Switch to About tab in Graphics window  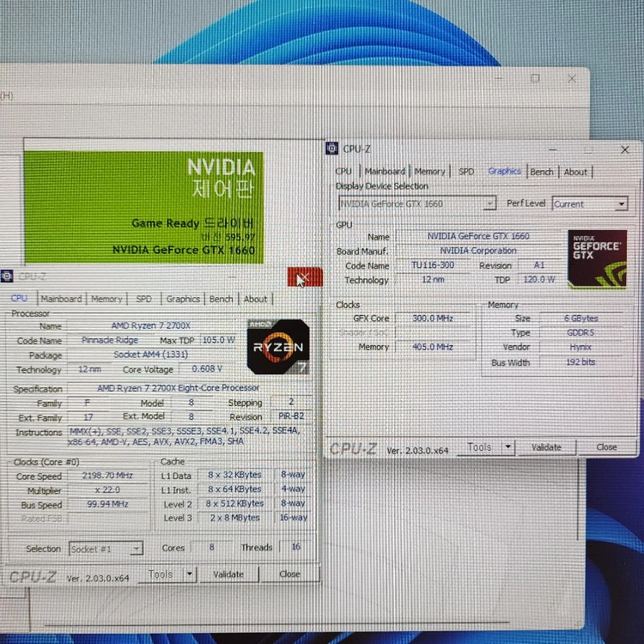[575, 172]
